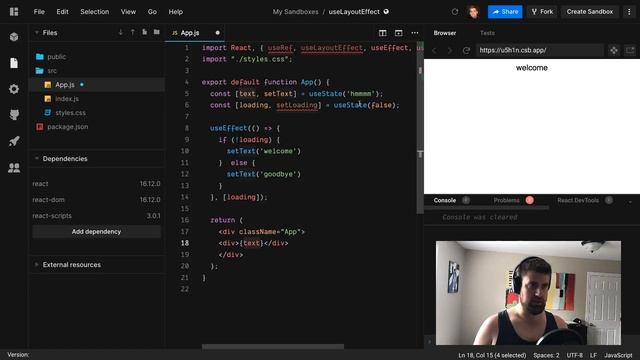The width and height of the screenshot is (640, 360).
Task: Open the Deployment rocket icon
Action: [14, 141]
